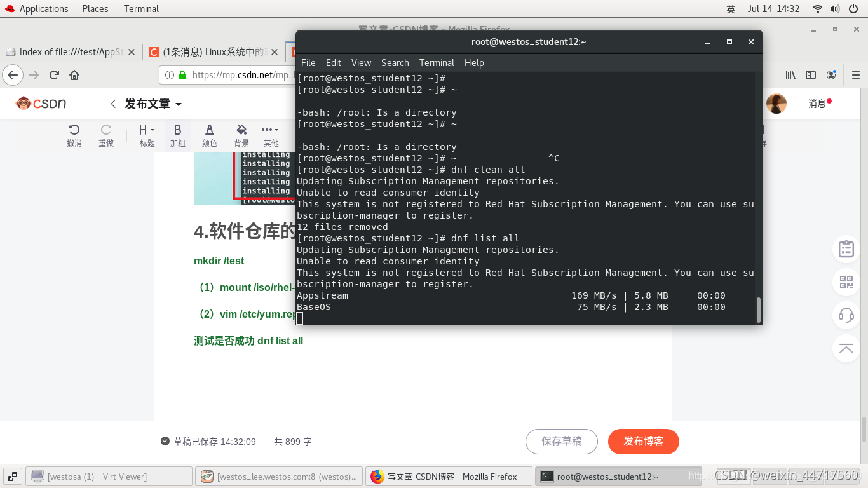Open the 其他 (more tools) dropdown

click(271, 130)
